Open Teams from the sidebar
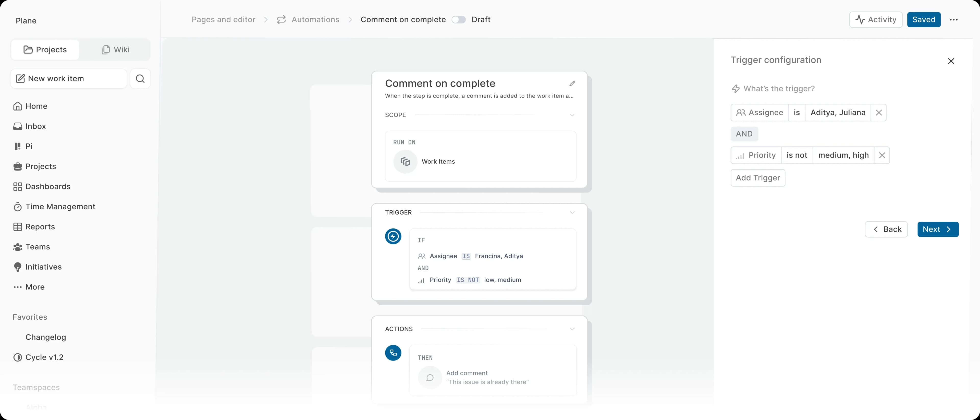Viewport: 980px width, 420px height. pyautogui.click(x=37, y=247)
